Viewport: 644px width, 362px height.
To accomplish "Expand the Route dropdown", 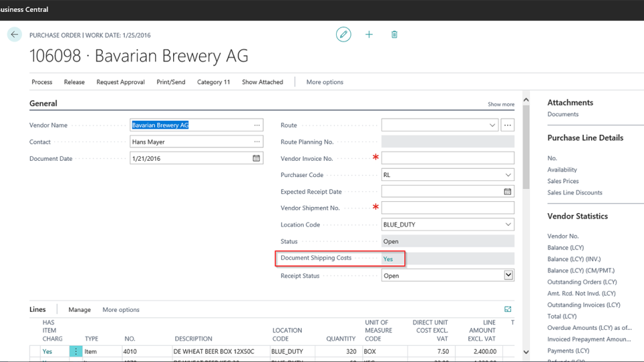I will pyautogui.click(x=493, y=125).
